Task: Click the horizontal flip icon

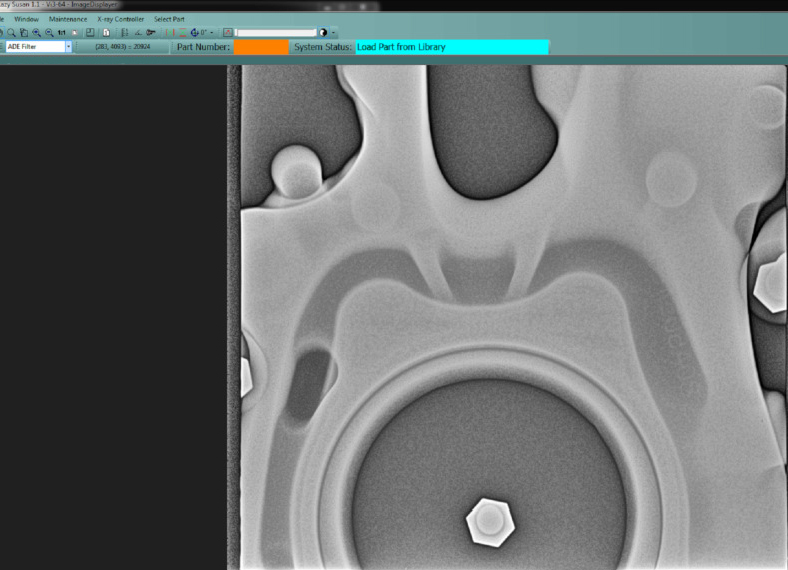Action: pyautogui.click(x=168, y=32)
